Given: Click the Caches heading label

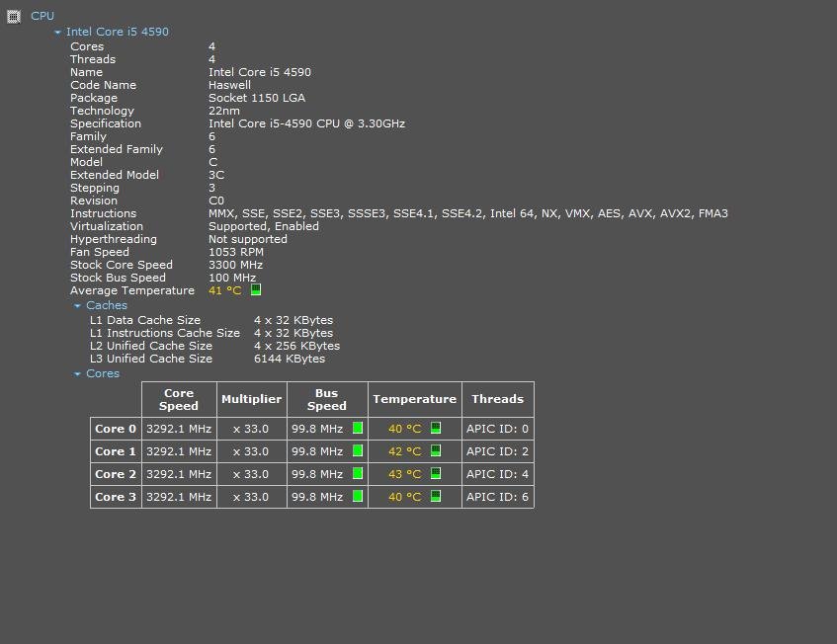Looking at the screenshot, I should click(107, 306).
